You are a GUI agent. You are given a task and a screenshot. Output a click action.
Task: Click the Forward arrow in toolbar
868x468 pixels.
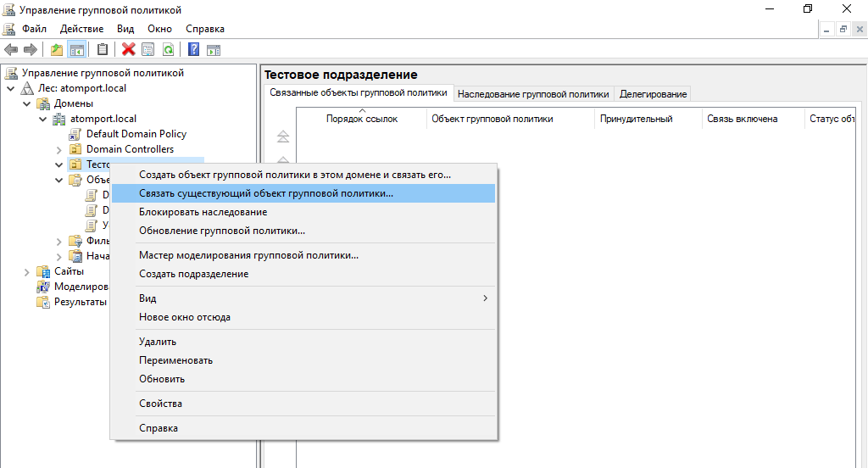pos(30,49)
